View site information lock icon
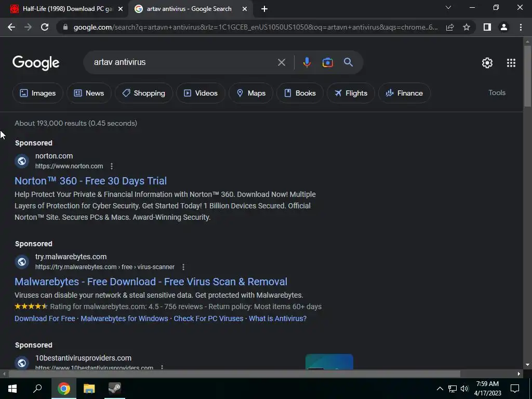Image resolution: width=532 pixels, height=399 pixels. click(x=65, y=27)
